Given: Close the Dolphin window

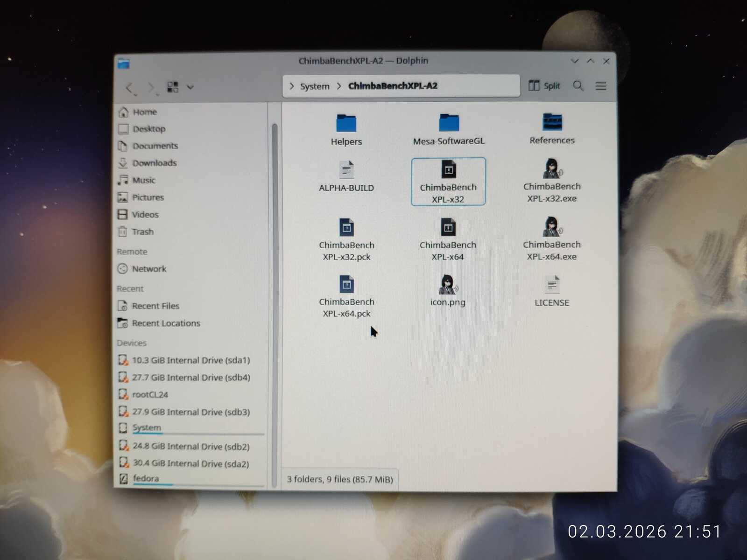Looking at the screenshot, I should pyautogui.click(x=606, y=61).
